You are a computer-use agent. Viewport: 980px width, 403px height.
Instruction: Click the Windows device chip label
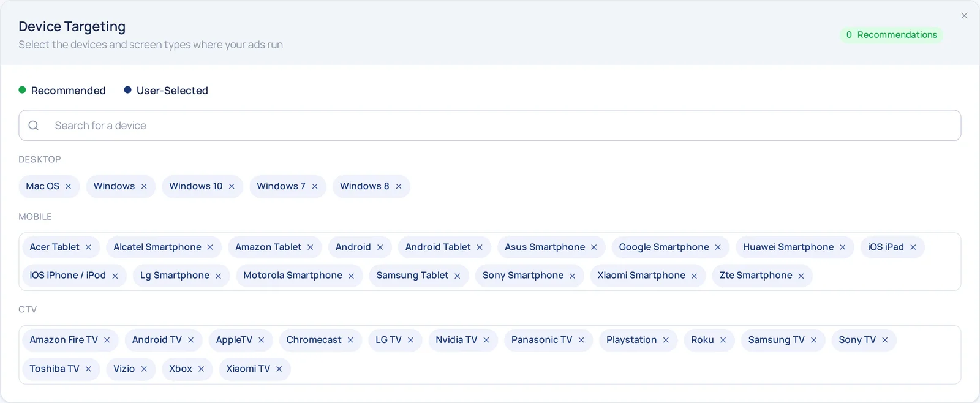[114, 186]
